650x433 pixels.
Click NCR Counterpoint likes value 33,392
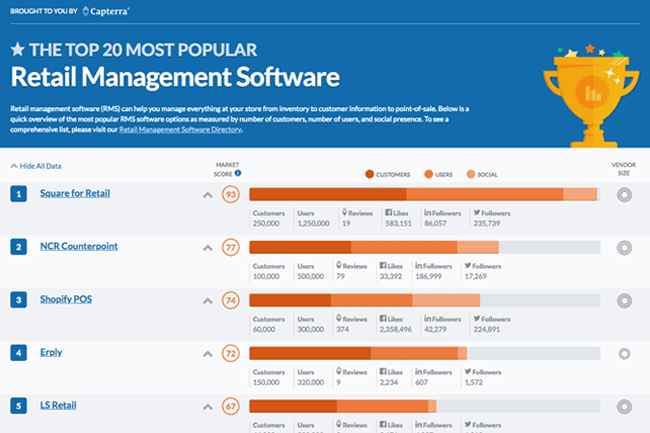tap(391, 276)
